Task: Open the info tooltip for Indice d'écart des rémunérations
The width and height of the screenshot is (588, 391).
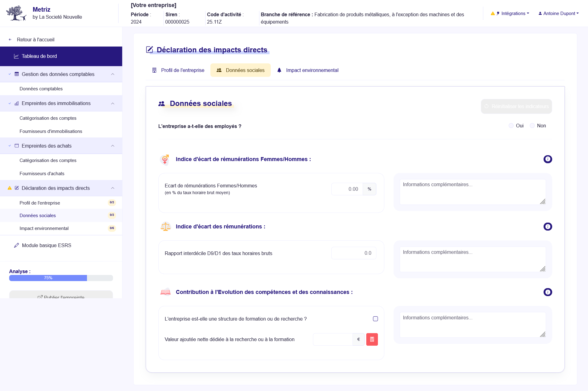Action: 548,227
